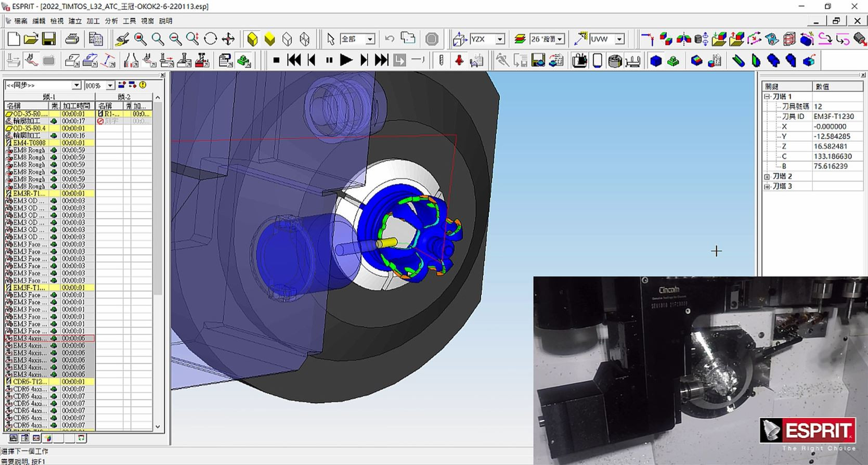The width and height of the screenshot is (868, 465).
Task: Select the rotate view circular arrow icon
Action: click(210, 39)
